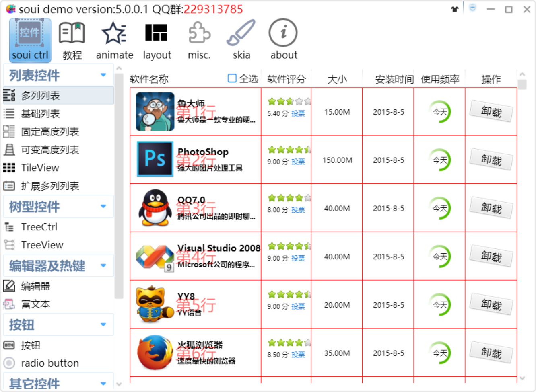Click the Visual Studio 2008 icon
This screenshot has height=392, width=536.
click(155, 258)
